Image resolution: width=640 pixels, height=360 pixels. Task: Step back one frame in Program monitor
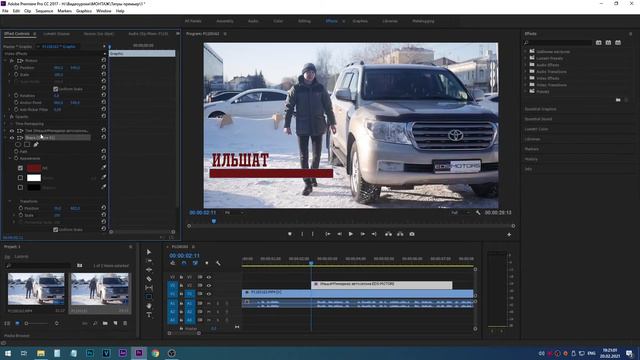tap(339, 234)
